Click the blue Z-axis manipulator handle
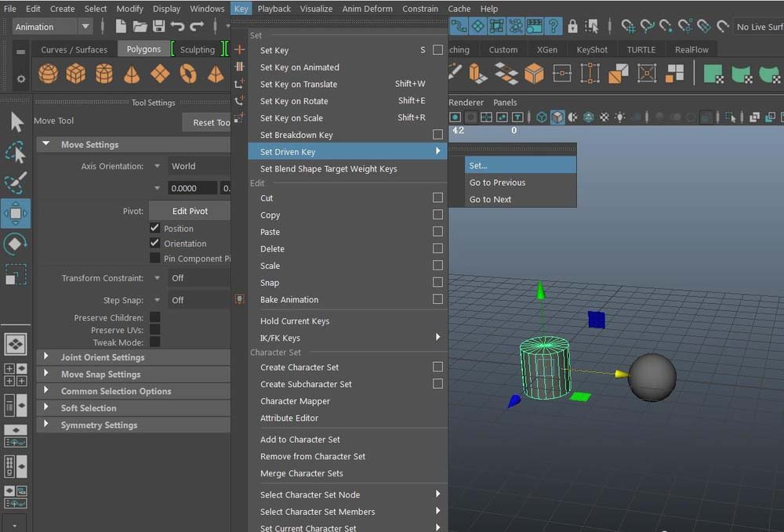This screenshot has height=532, width=784. click(514, 401)
